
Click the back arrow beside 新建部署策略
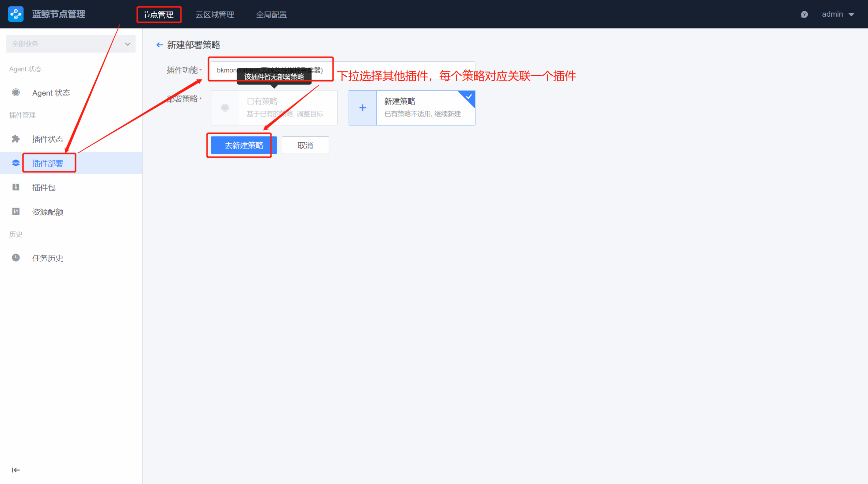coord(159,45)
